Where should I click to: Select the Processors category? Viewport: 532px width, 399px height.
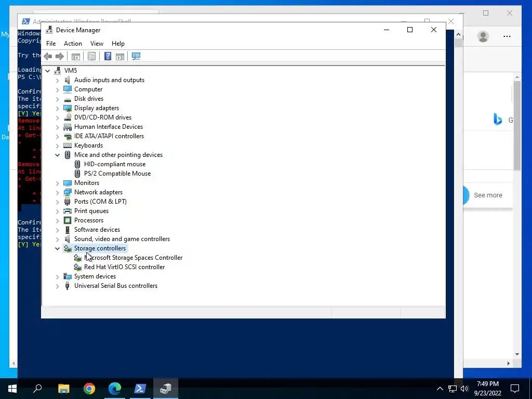point(89,220)
